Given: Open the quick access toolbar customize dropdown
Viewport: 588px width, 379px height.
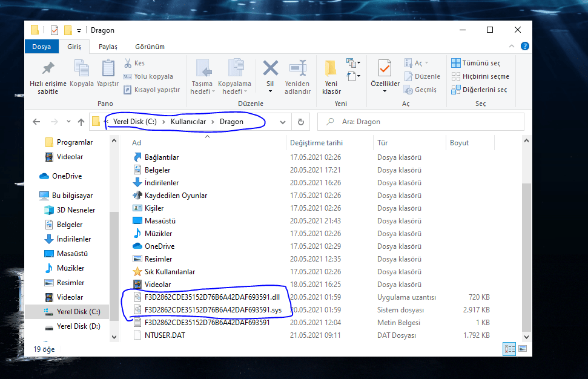Looking at the screenshot, I should 79,31.
